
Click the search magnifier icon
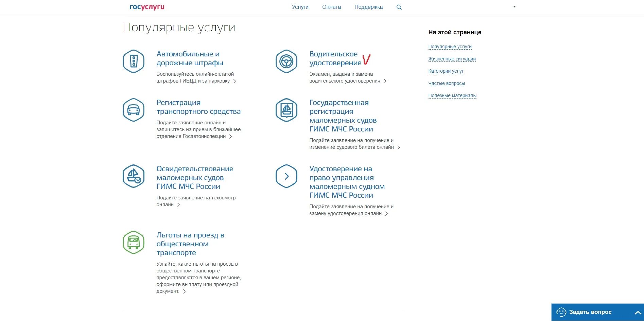click(399, 7)
